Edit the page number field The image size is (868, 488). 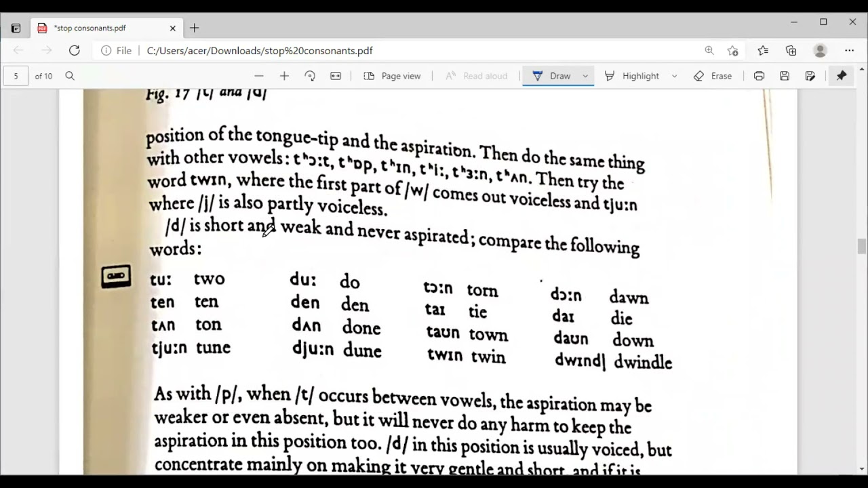[x=16, y=76]
